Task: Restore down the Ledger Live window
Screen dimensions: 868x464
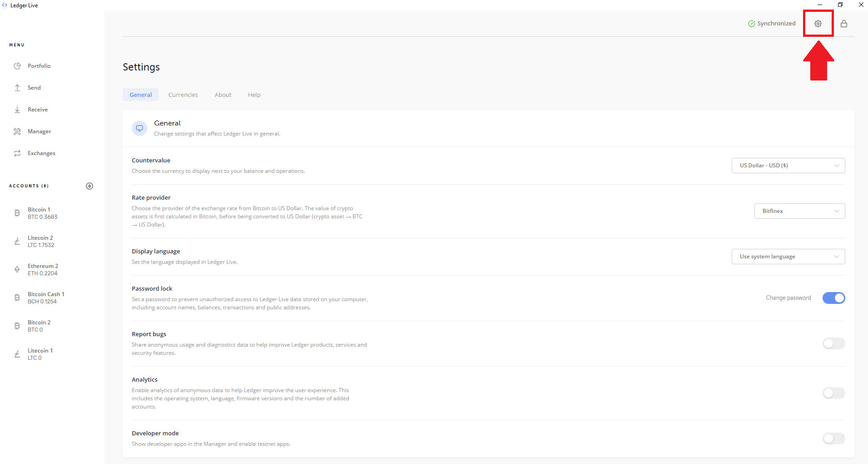Action: coord(840,5)
